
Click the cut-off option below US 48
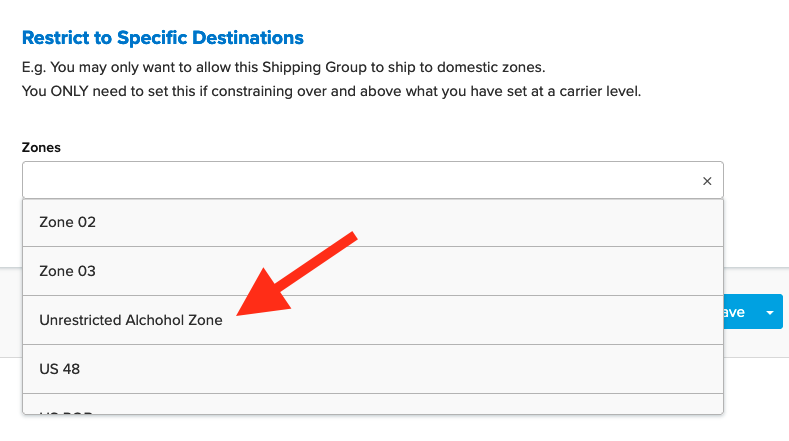point(372,408)
